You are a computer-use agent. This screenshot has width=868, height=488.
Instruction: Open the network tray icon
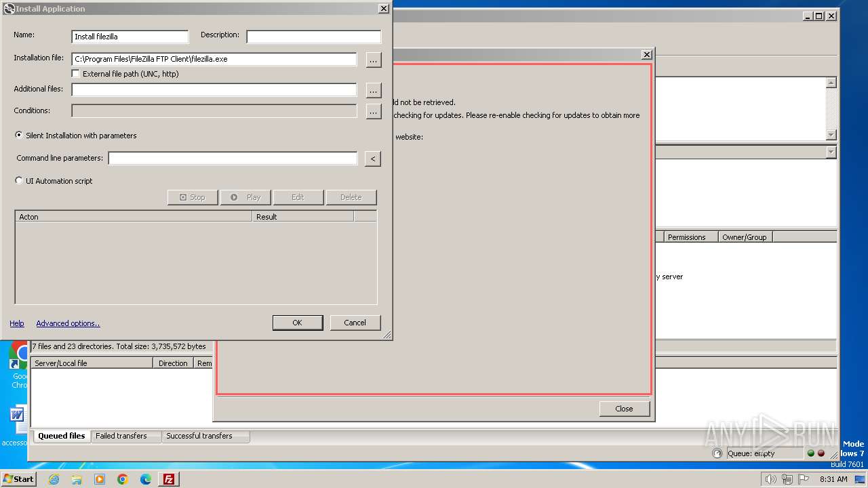tap(787, 479)
